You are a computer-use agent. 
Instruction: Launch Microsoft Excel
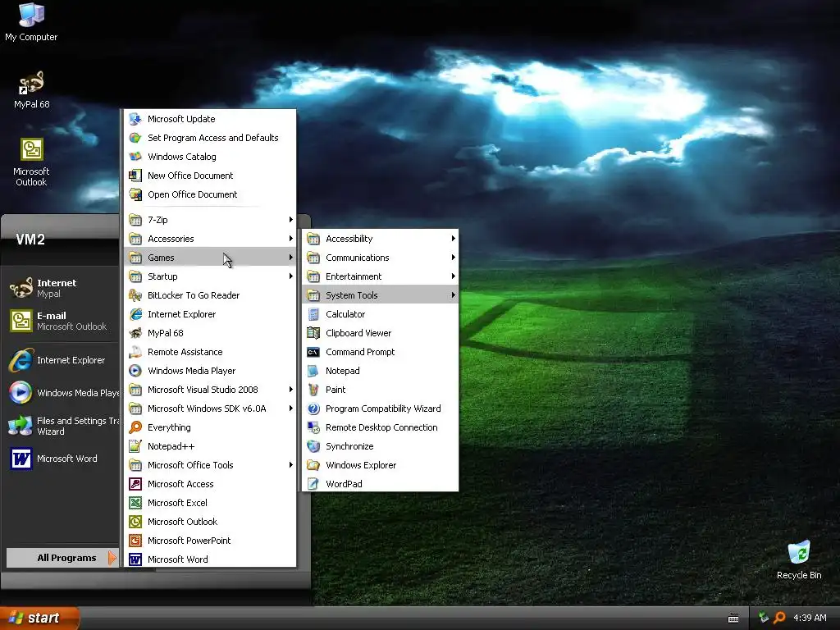(210, 503)
